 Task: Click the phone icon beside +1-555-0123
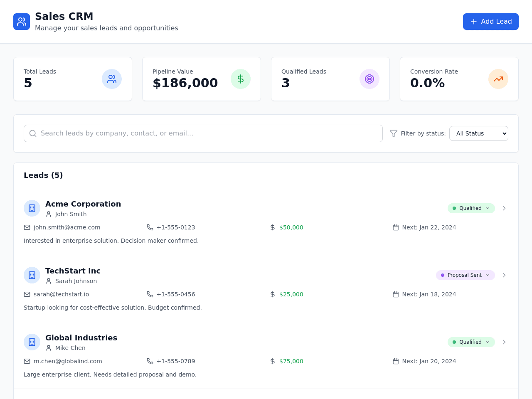pos(150,227)
